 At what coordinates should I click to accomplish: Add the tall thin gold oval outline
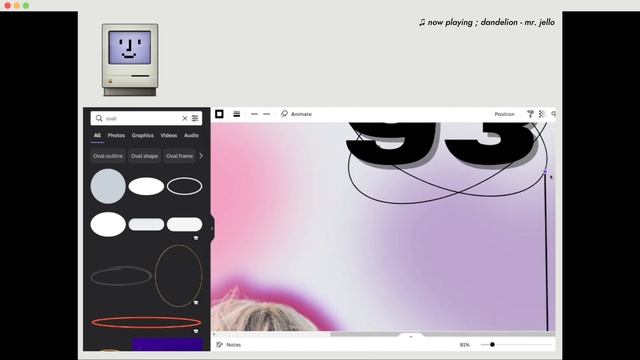[178, 276]
